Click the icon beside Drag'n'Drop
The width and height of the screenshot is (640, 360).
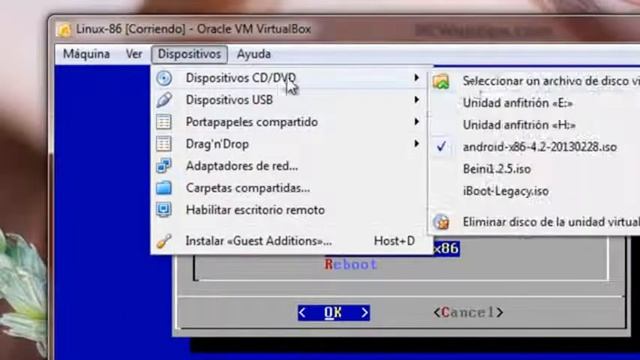click(164, 144)
